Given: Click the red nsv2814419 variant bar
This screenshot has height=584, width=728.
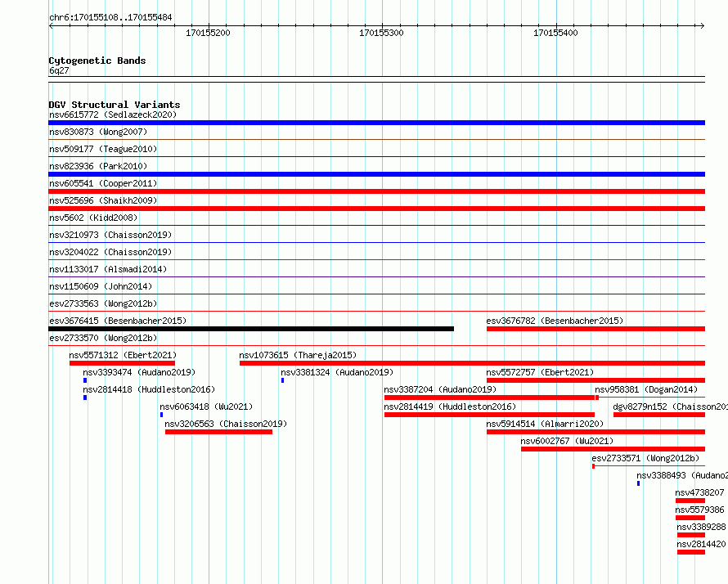Looking at the screenshot, I should 489,415.
